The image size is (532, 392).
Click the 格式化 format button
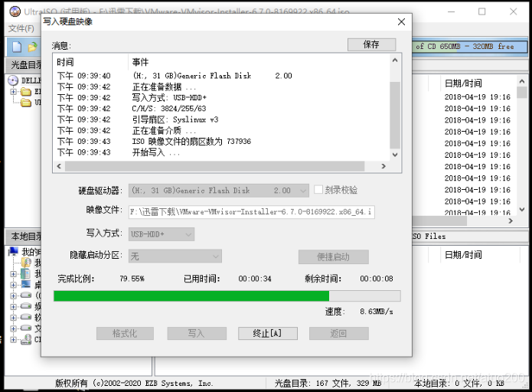(x=125, y=333)
